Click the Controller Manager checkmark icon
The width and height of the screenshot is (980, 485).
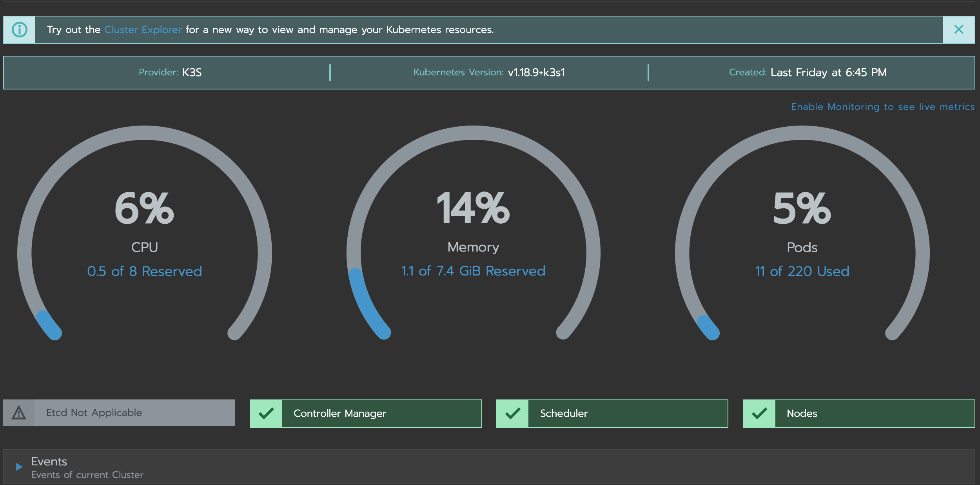266,413
